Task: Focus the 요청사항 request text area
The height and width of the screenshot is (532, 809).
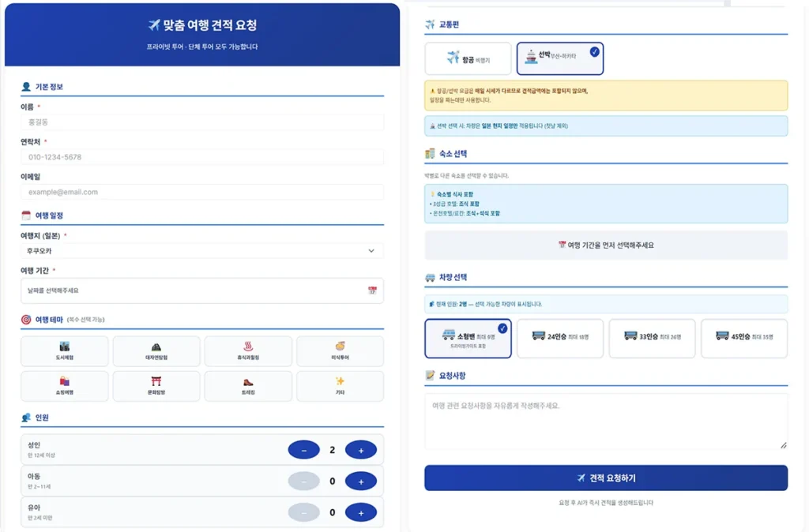Action: (x=606, y=421)
